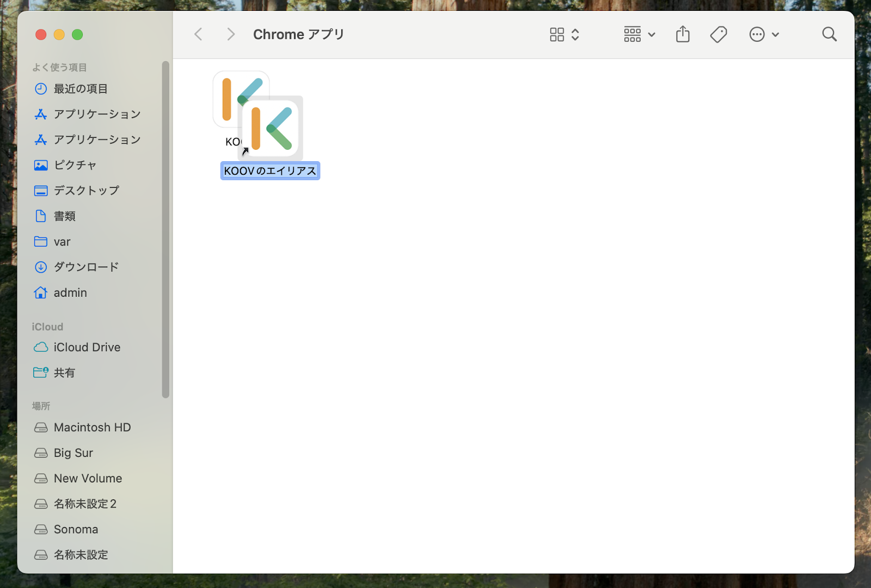Open view mode up-down selector arrows
871x588 pixels.
tap(575, 35)
